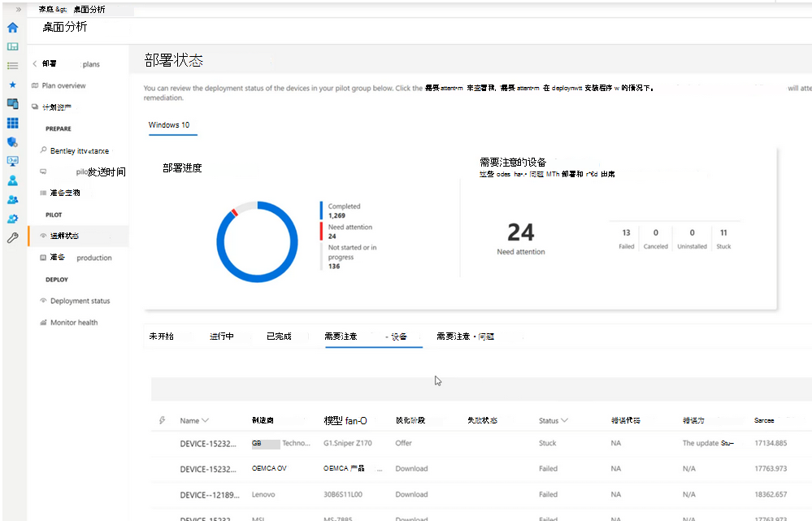The width and height of the screenshot is (812, 521).
Task: Select the Home icon in the left rail
Action: [11, 28]
